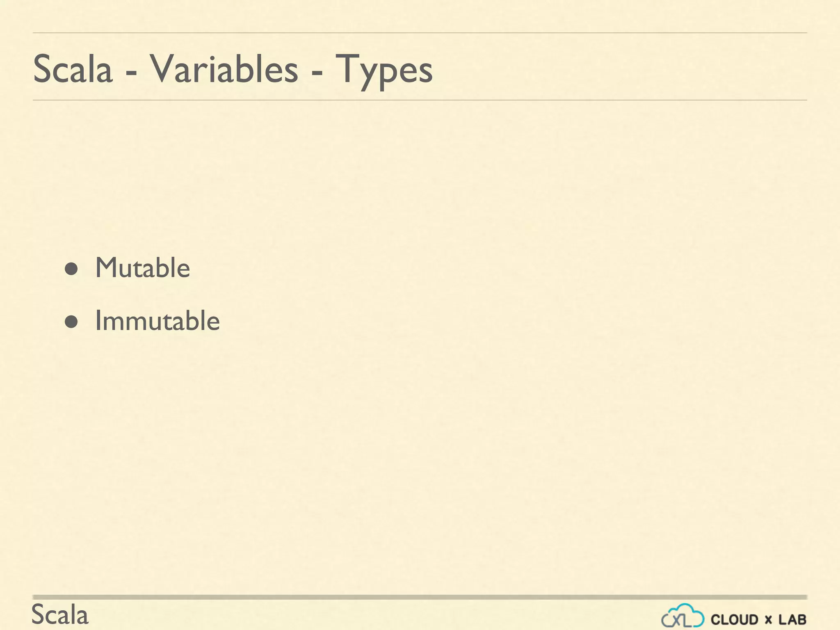840x630 pixels.
Task: Click the word "Scala" in the slide title
Action: pos(73,69)
